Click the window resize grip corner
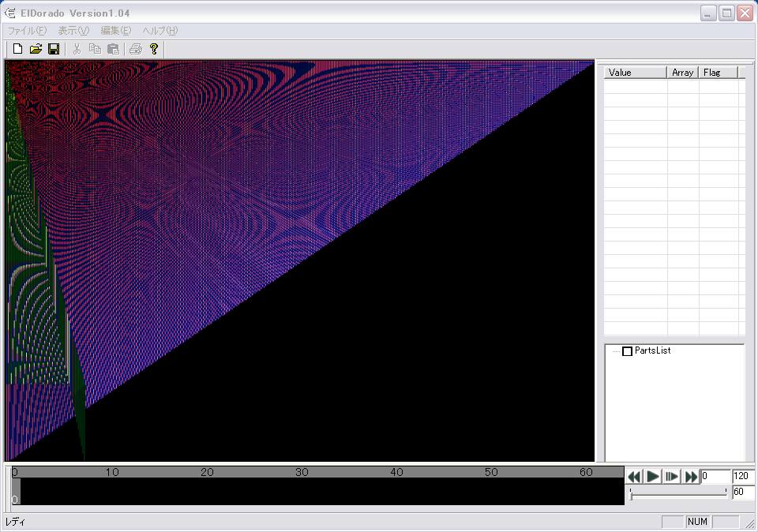 (x=750, y=524)
